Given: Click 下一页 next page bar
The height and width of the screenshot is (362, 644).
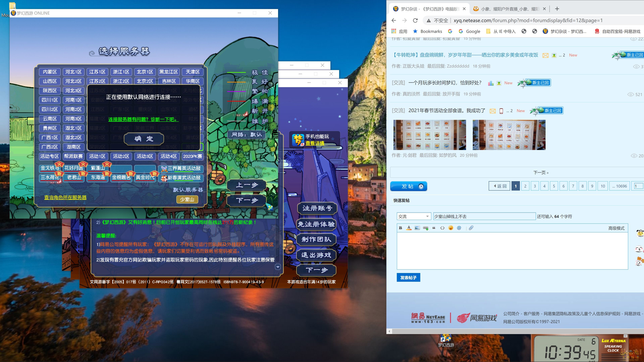Looking at the screenshot, I should point(541,173).
